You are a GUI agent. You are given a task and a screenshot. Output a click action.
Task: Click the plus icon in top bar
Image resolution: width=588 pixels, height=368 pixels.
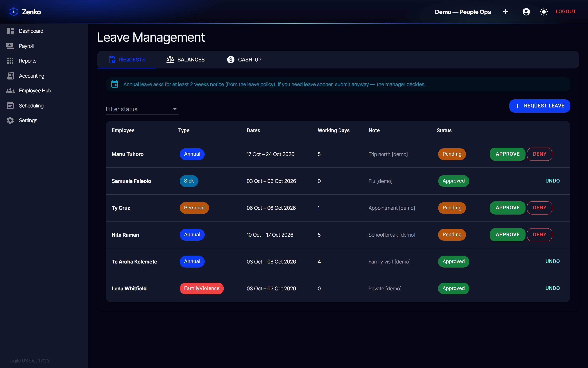[x=506, y=12]
